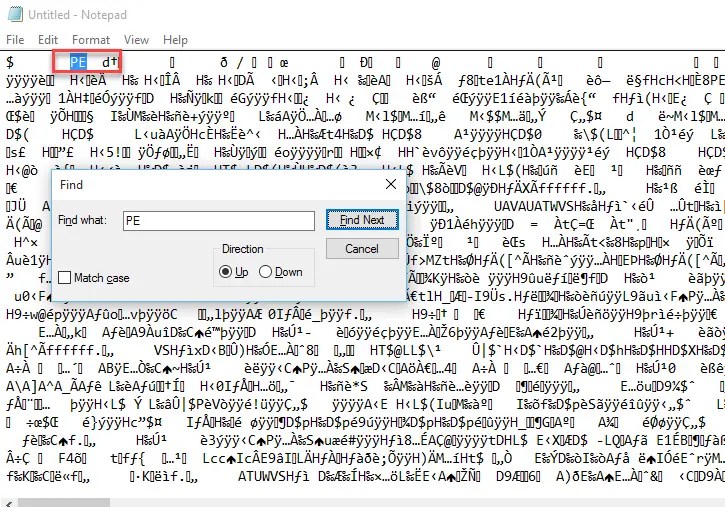The image size is (725, 507).
Task: Click the Notepad icon in title bar
Action: (15, 14)
